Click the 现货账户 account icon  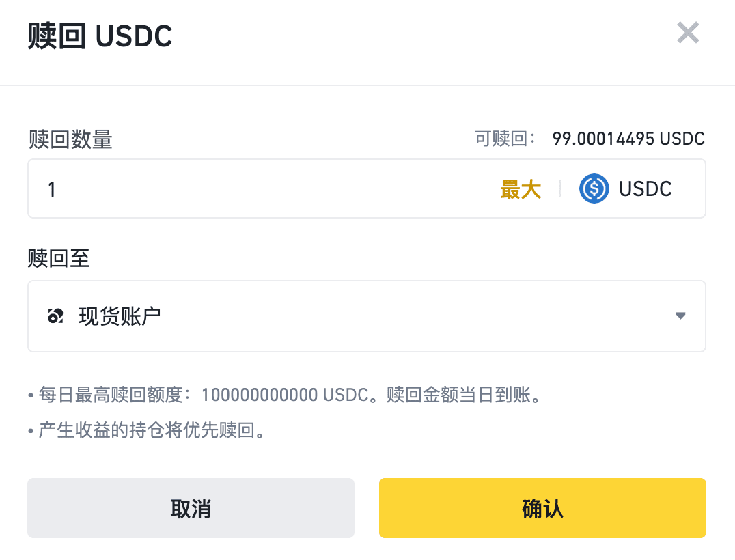[55, 316]
